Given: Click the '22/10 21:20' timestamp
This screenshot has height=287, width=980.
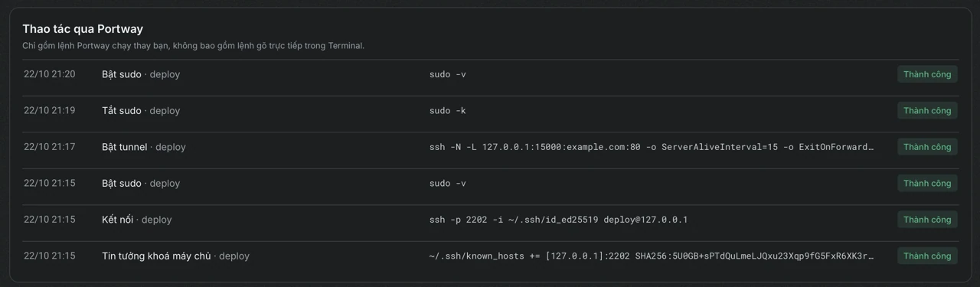Looking at the screenshot, I should [x=50, y=74].
